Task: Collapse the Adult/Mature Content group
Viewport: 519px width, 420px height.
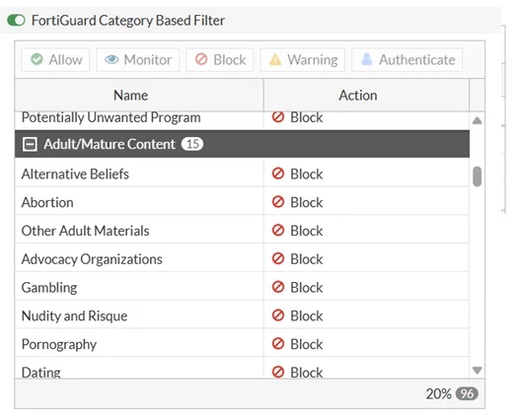Action: pyautogui.click(x=30, y=144)
